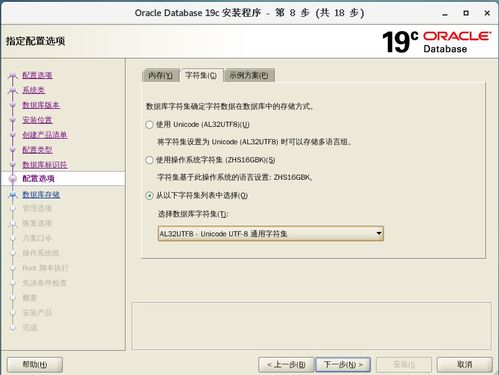This screenshot has width=499, height=375.
Task: Open the database character set dropdown
Action: tap(271, 234)
